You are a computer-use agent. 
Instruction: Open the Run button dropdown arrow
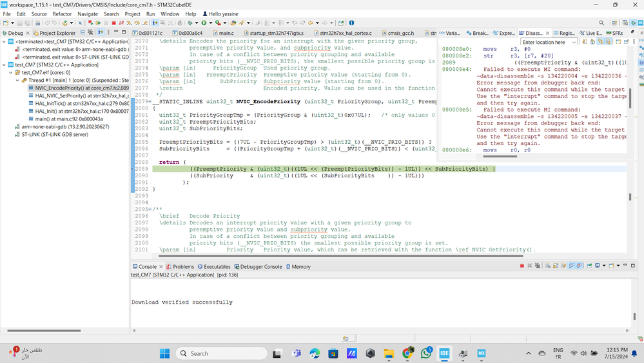(x=210, y=23)
